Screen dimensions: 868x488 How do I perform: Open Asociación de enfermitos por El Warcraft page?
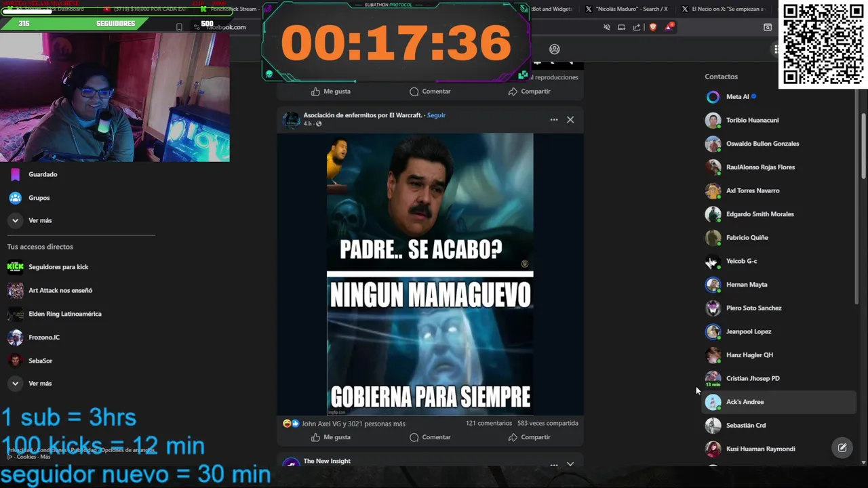tap(363, 115)
